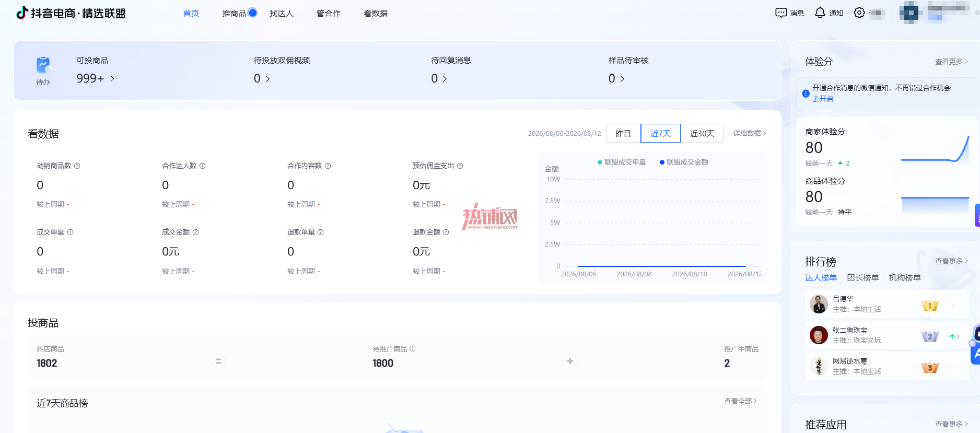Open 推商品 navigation menu
This screenshot has width=980, height=433.
click(234, 13)
